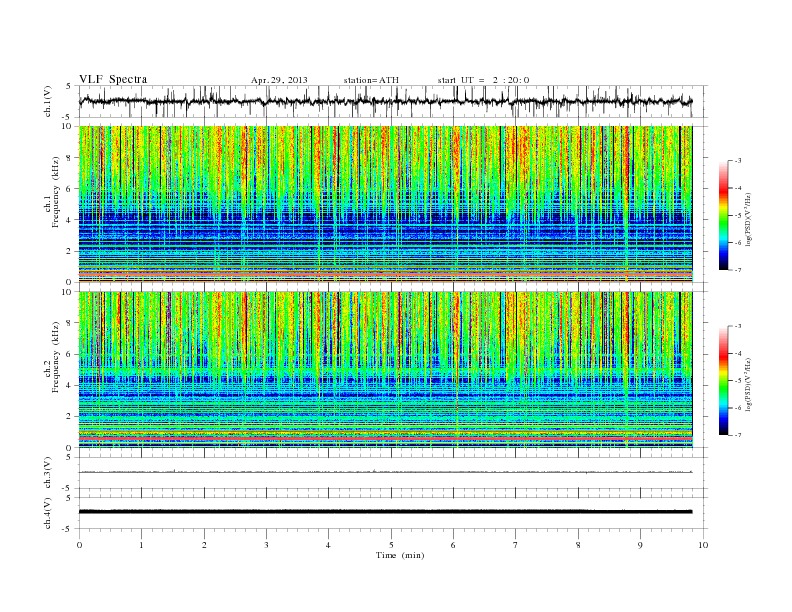The image size is (792, 612).
Task: Click the '-7' label on ch.2 color bar
Action: (738, 435)
